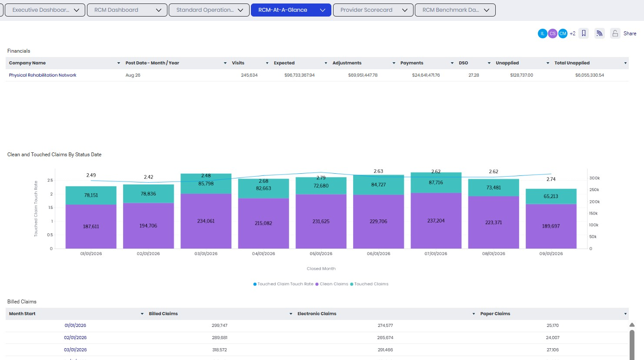
Task: Open the Payments column filter arrow
Action: pyautogui.click(x=452, y=63)
